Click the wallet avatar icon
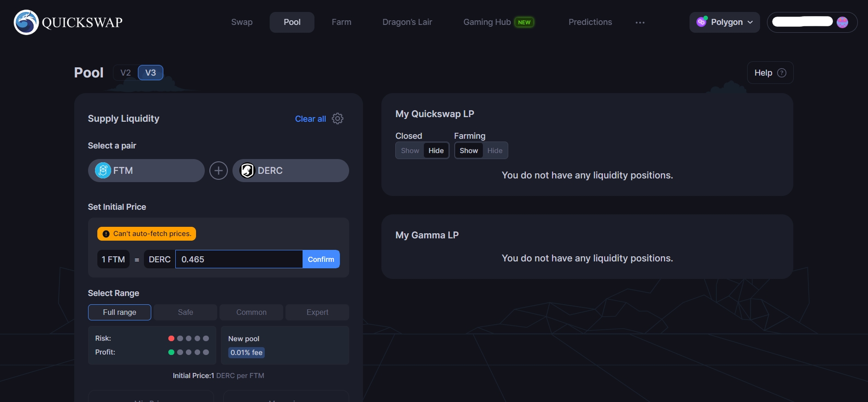The width and height of the screenshot is (868, 402). tap(842, 22)
